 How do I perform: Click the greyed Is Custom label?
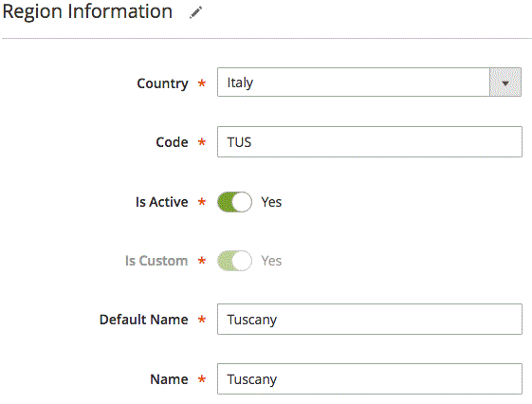[x=156, y=261]
